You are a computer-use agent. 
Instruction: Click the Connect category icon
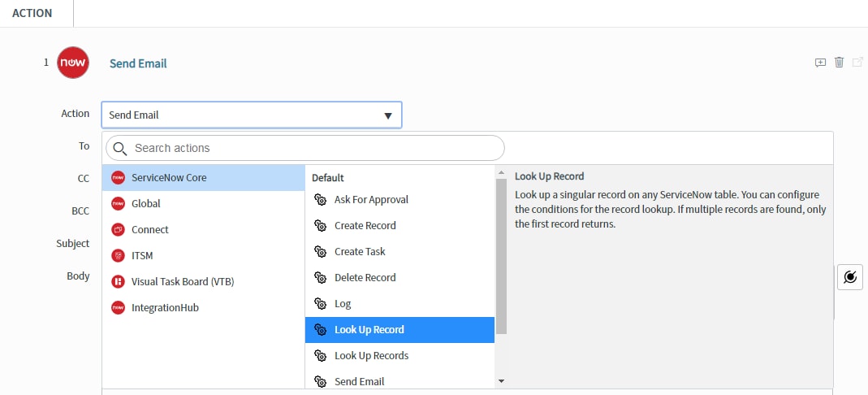pos(118,229)
